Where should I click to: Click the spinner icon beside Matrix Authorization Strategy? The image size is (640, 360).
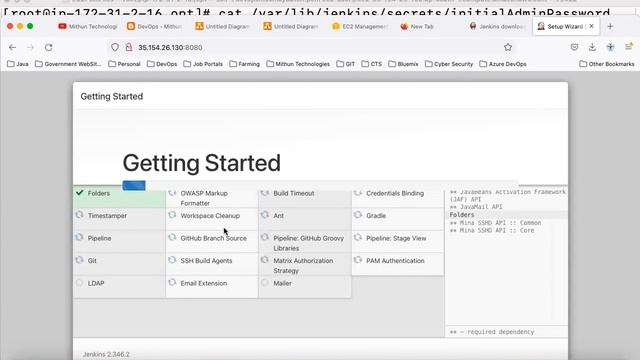pyautogui.click(x=265, y=260)
